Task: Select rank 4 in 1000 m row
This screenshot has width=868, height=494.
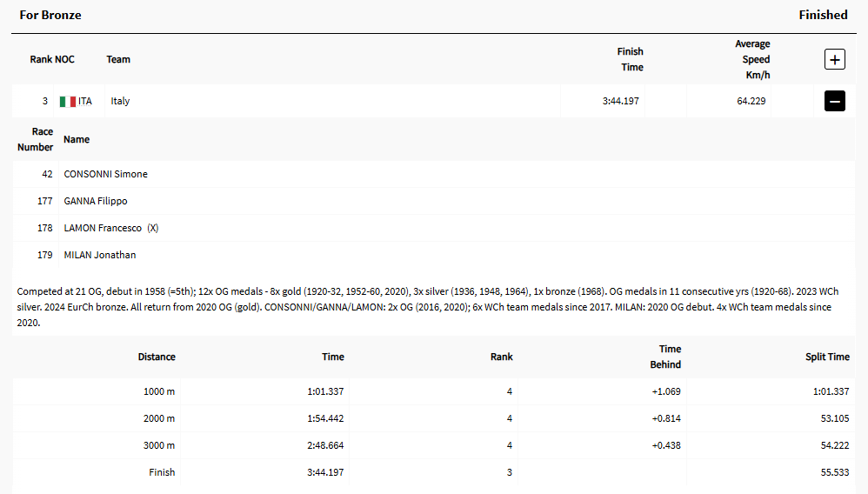Action: (510, 391)
